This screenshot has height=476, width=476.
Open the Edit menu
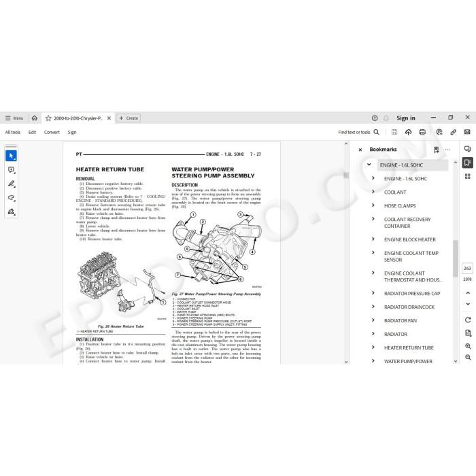32,133
